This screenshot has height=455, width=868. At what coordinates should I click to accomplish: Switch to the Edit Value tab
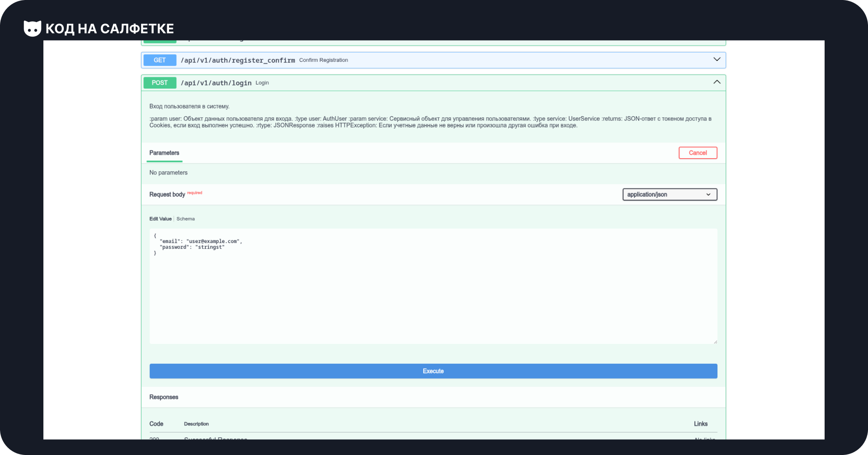click(160, 219)
